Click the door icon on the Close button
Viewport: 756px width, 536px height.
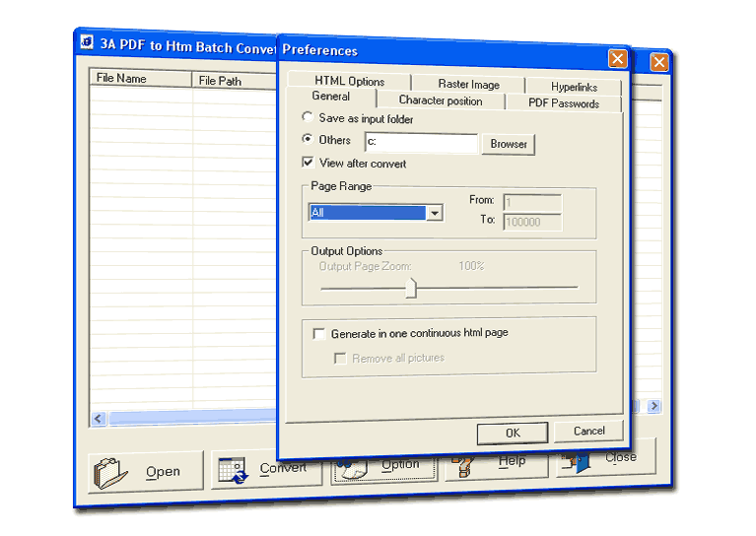(x=577, y=463)
